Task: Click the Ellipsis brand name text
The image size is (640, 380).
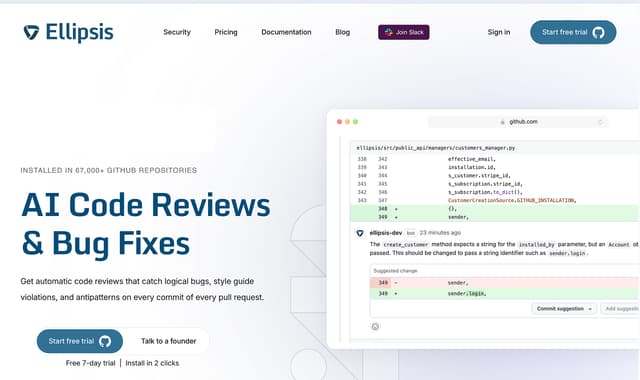Action: pyautogui.click(x=80, y=32)
